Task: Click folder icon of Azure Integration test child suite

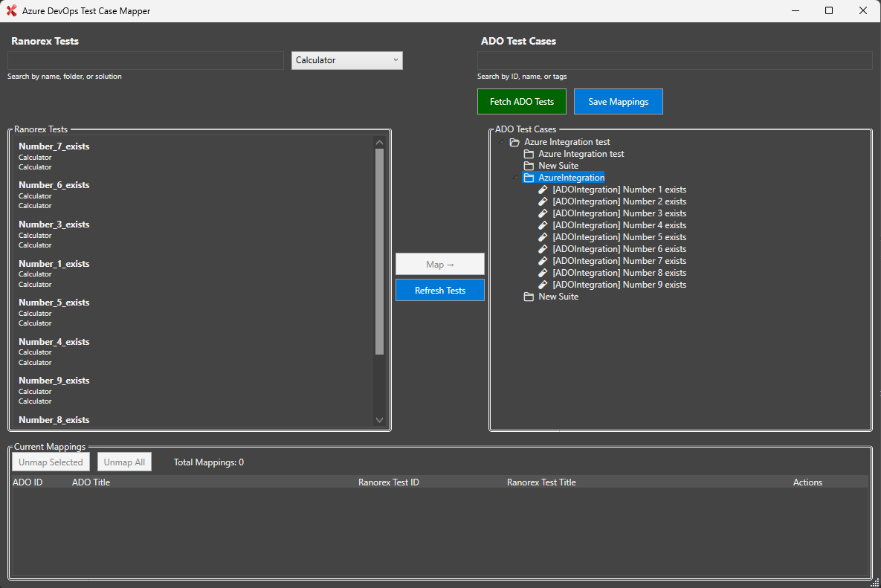Action: [529, 154]
